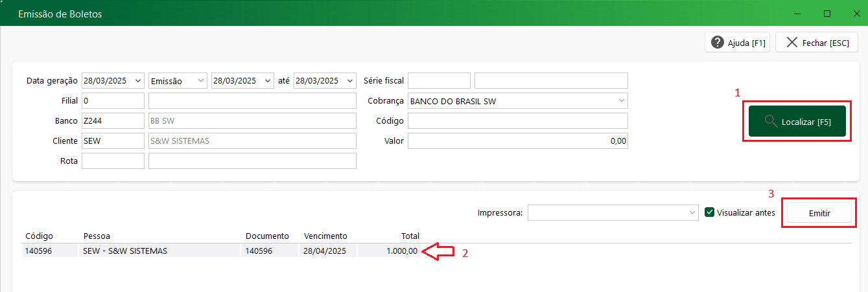Expand the Impressora dropdown
The image size is (868, 292).
point(692,212)
